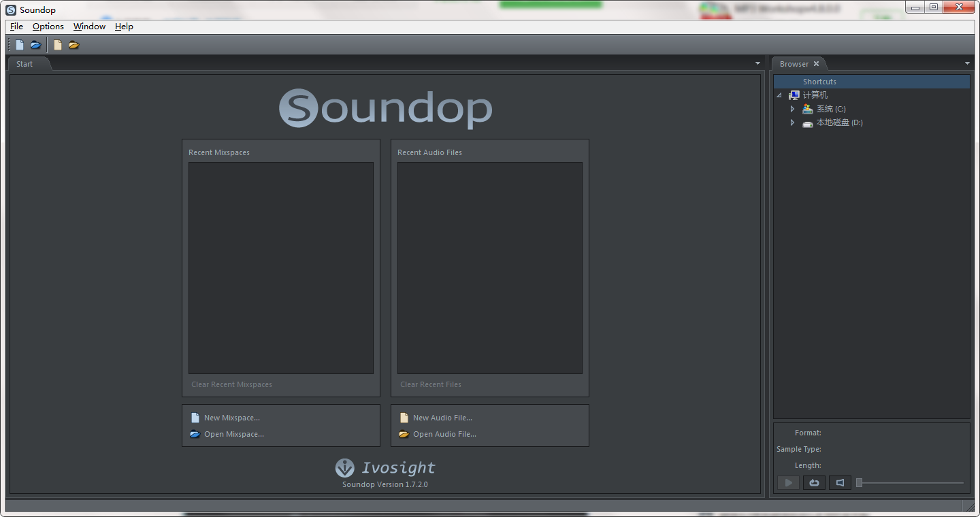Click the New Audio File toolbar icon
The width and height of the screenshot is (980, 517).
tap(58, 45)
